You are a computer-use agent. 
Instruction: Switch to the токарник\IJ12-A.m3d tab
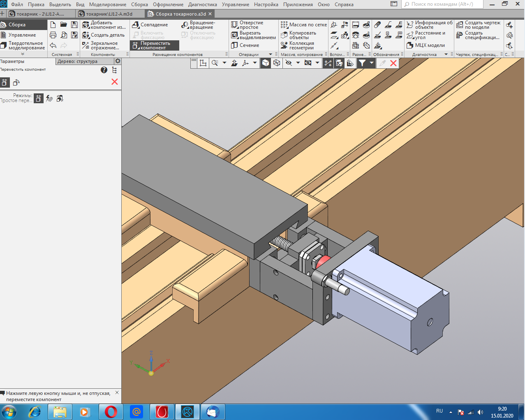point(109,14)
